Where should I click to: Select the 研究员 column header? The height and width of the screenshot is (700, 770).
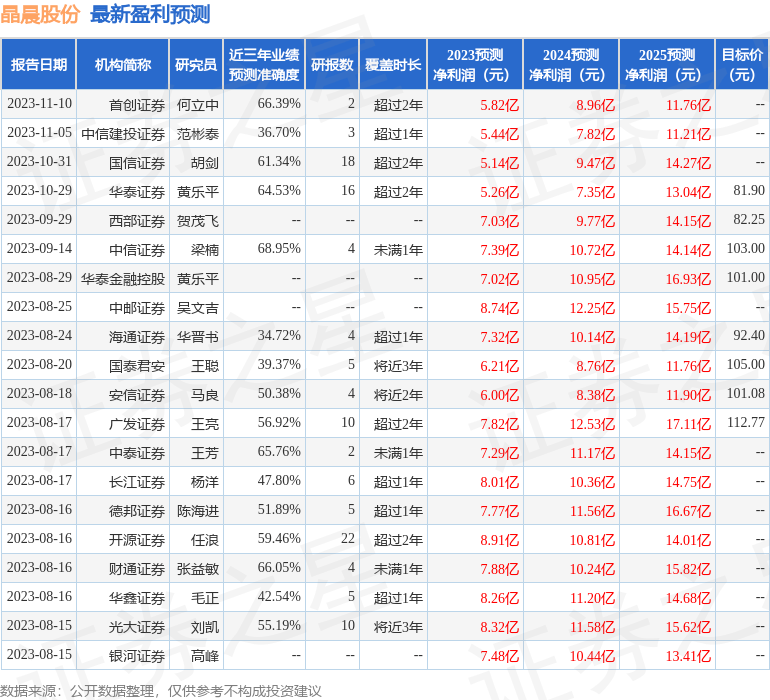[x=196, y=64]
